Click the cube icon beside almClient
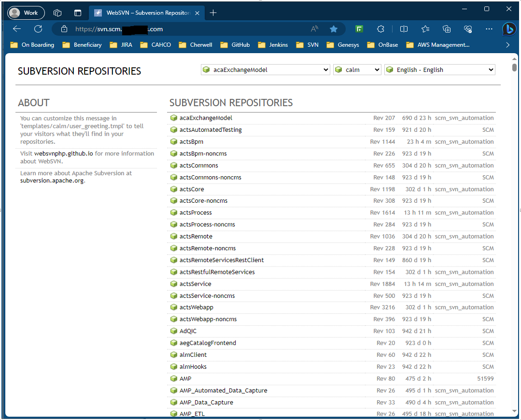Screen dimensions: 521x420 point(173,354)
